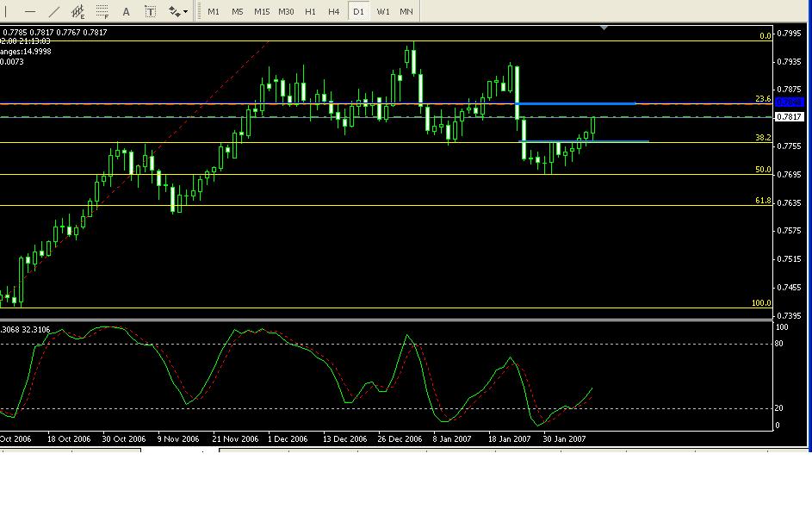Choose the Fibonacci Retracement tool

coord(102,12)
